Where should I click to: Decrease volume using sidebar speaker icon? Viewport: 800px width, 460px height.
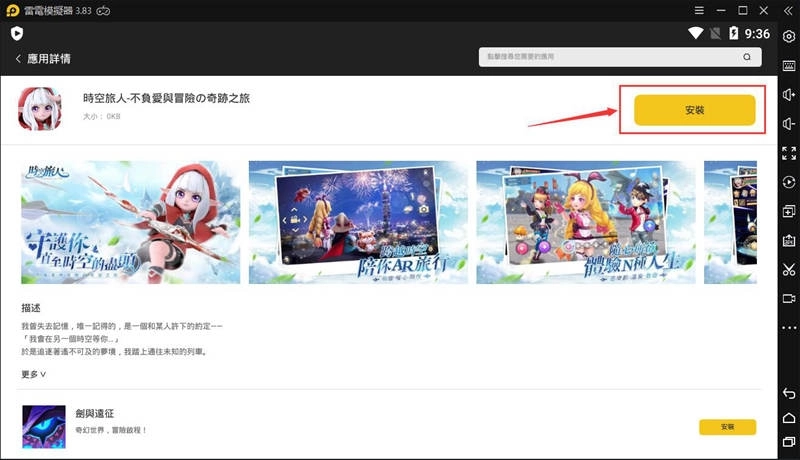coord(789,124)
